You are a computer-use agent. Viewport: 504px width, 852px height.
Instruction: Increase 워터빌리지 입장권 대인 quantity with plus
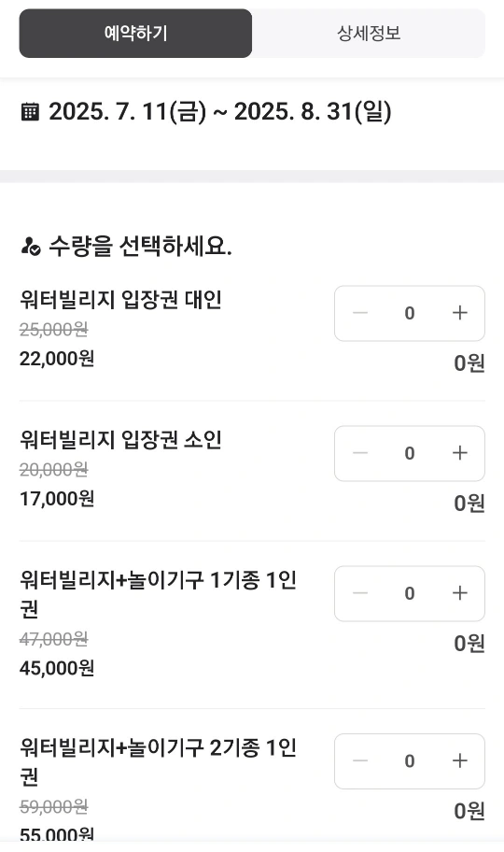pos(459,313)
